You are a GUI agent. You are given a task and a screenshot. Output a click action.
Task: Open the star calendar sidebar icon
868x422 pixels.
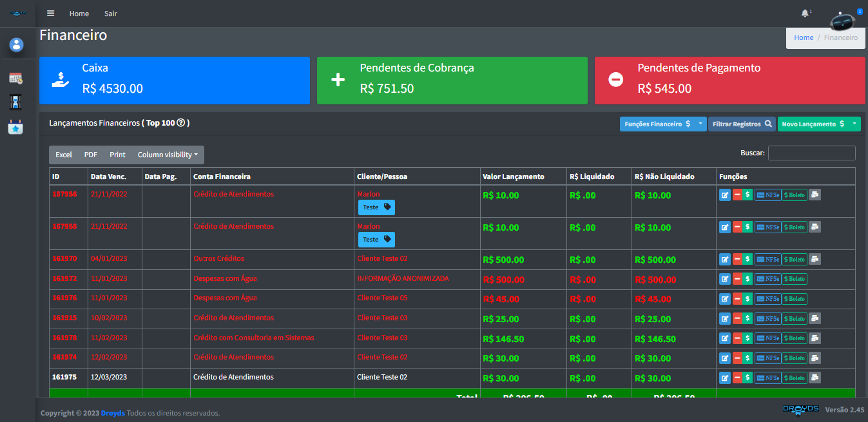click(16, 127)
